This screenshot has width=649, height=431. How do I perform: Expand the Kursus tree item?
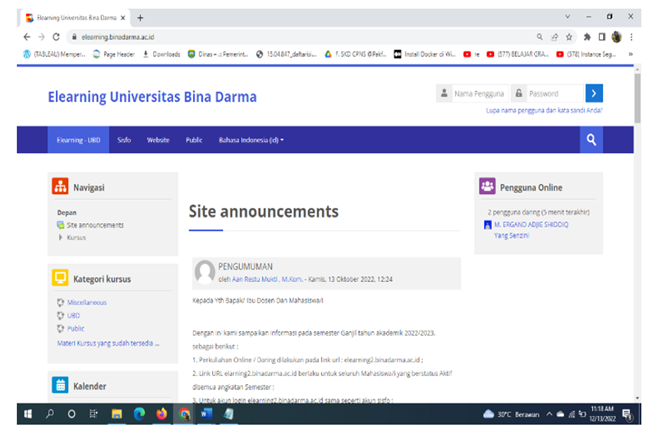point(61,237)
